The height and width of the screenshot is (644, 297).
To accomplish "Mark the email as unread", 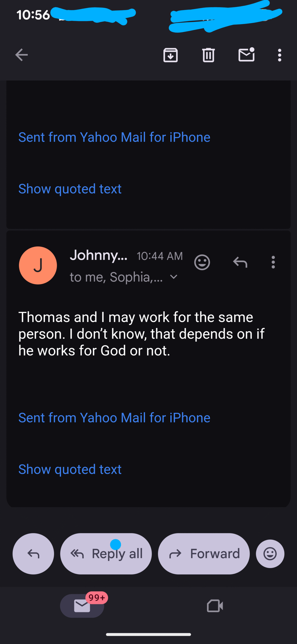I will 246,55.
